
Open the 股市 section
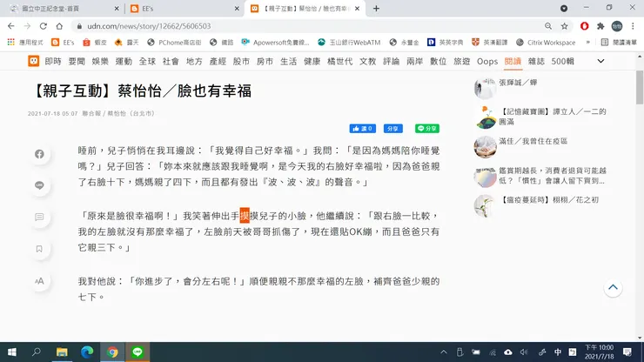point(241,61)
